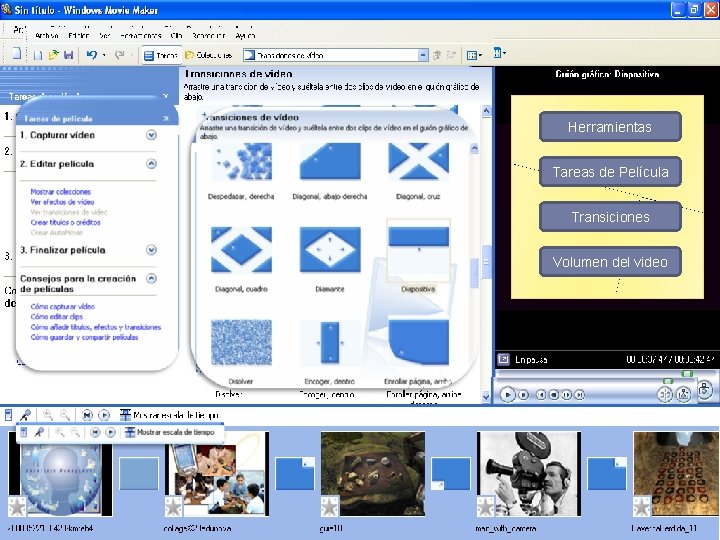Open the Transiciones de vídeo collection dropdown
Viewport: 720px width, 540px height.
tap(423, 55)
